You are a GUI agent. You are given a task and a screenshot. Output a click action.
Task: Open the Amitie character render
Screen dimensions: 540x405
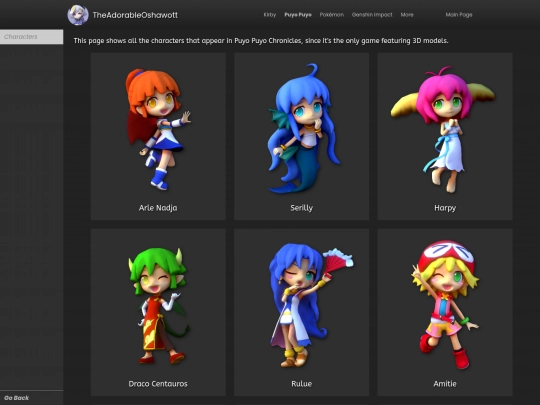coord(445,304)
